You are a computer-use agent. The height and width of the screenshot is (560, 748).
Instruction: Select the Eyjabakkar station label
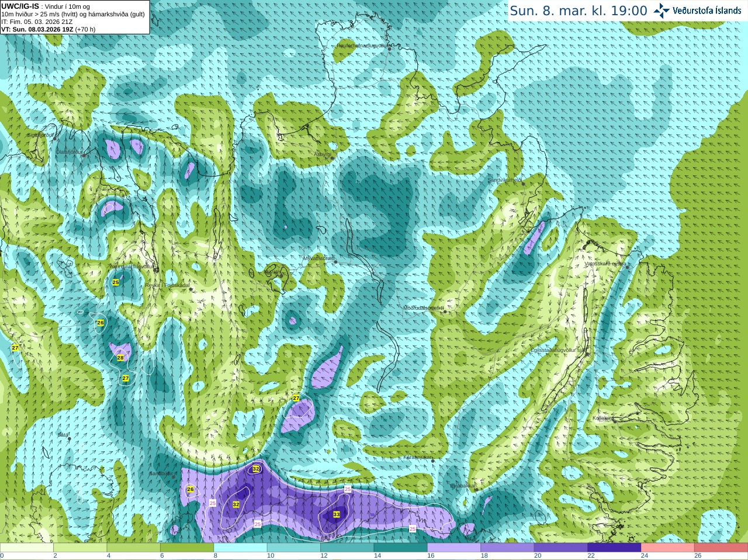click(463, 486)
